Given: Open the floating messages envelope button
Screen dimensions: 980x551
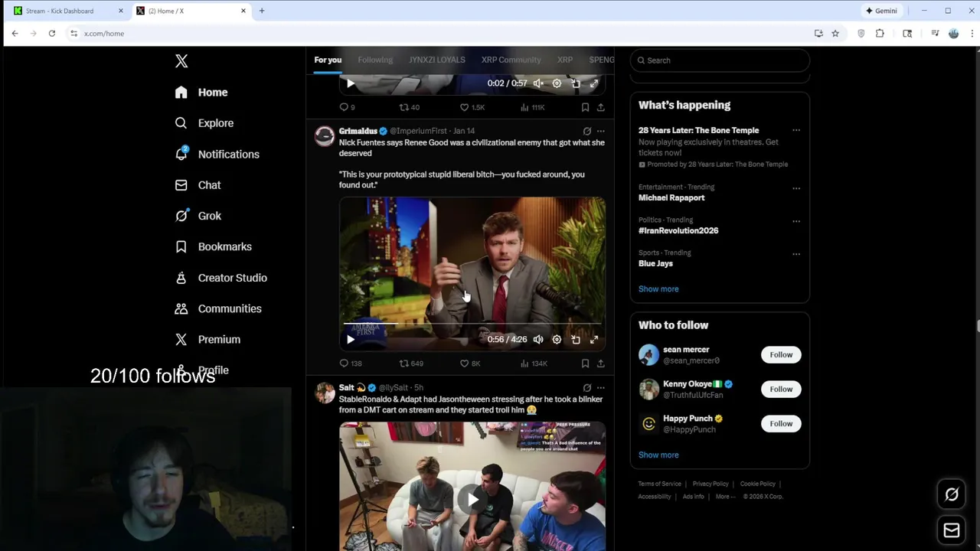Looking at the screenshot, I should (x=952, y=530).
